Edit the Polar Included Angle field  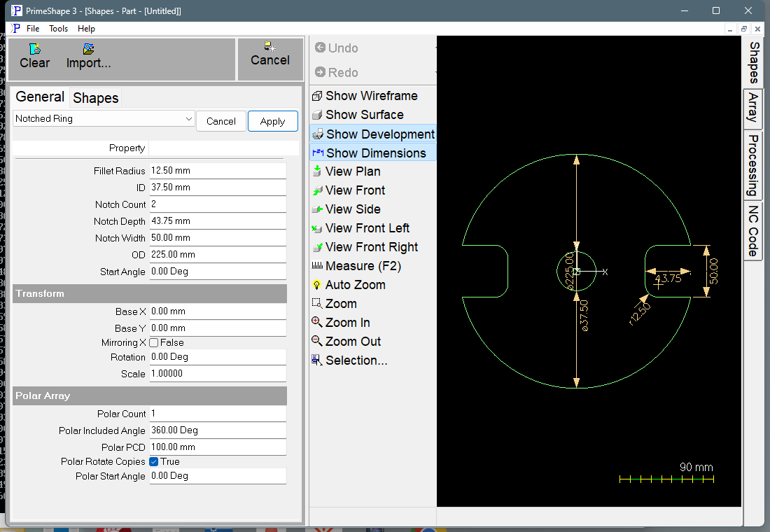pyautogui.click(x=218, y=430)
